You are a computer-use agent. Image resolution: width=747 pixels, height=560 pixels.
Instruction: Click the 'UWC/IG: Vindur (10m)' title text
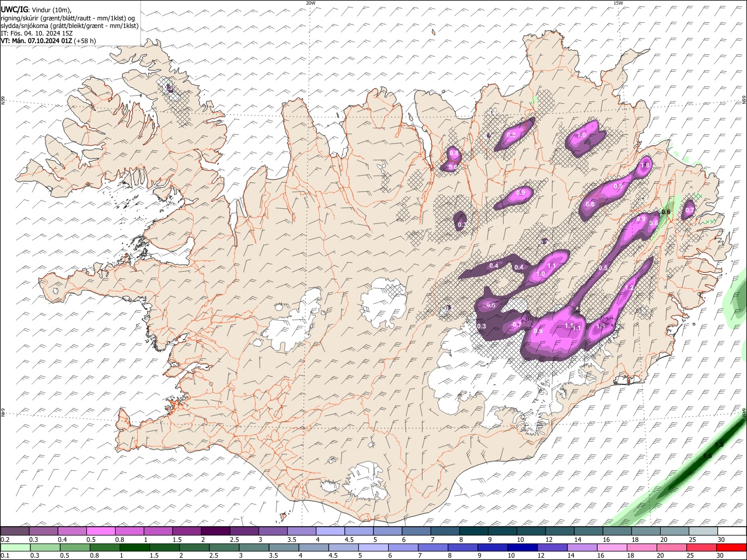tap(36, 10)
